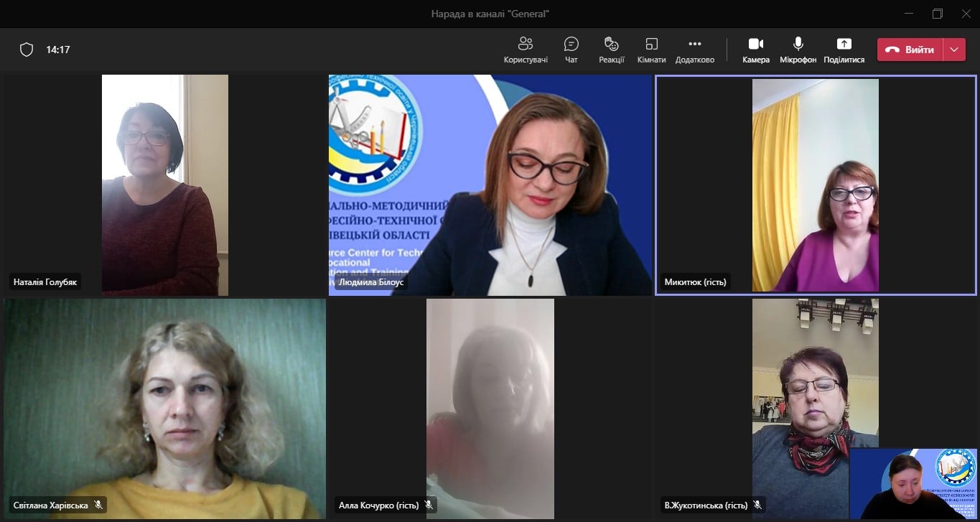Click muted mic icon beside В.Жукотинська
This screenshot has height=522, width=980.
(757, 505)
